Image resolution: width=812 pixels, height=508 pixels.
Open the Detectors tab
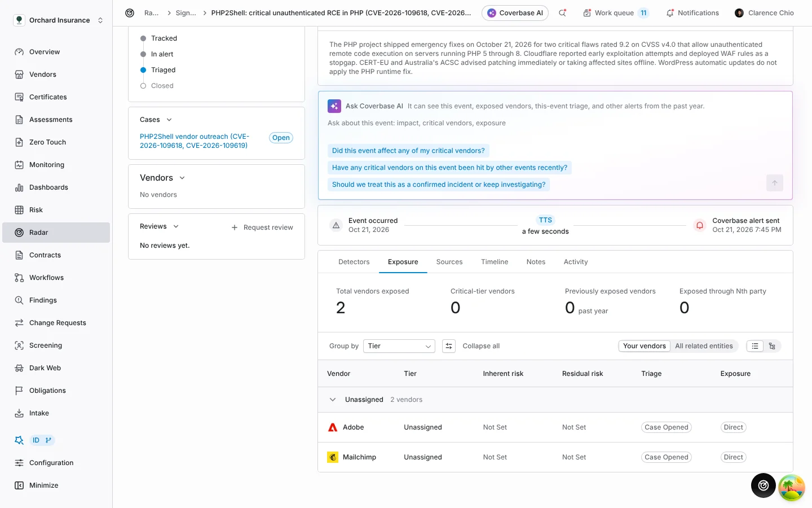click(x=354, y=262)
